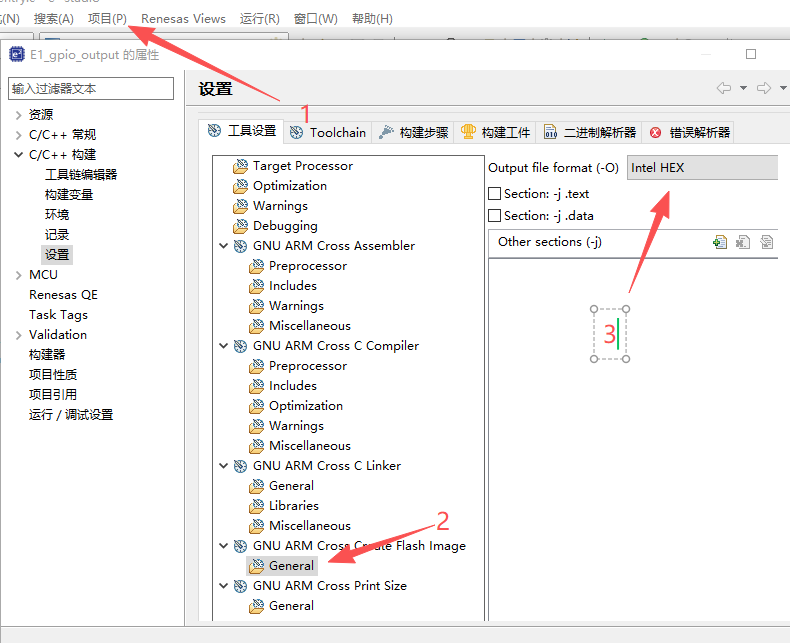Viewport: 790px width, 643px height.
Task: Select 项目性质 in the tree
Action: click(x=53, y=375)
